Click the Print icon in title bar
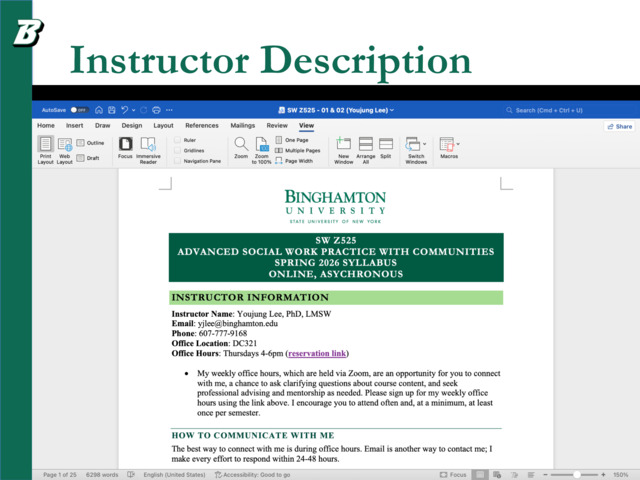 (x=156, y=110)
